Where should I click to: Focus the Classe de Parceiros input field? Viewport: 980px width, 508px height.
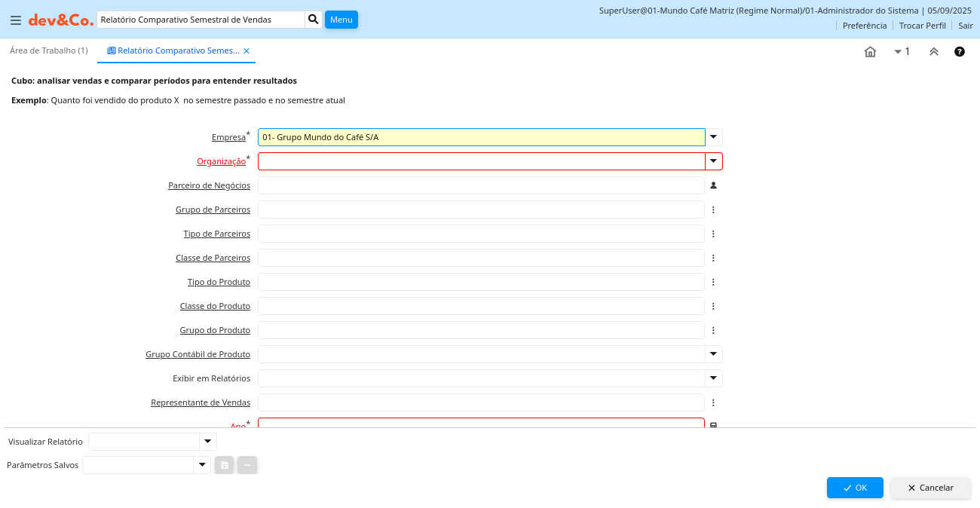tap(481, 258)
